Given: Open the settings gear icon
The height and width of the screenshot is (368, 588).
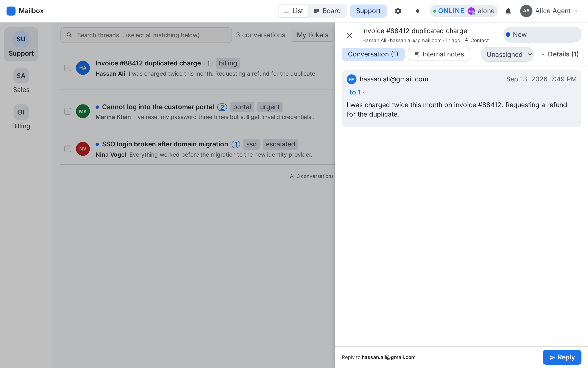Looking at the screenshot, I should coord(398,11).
